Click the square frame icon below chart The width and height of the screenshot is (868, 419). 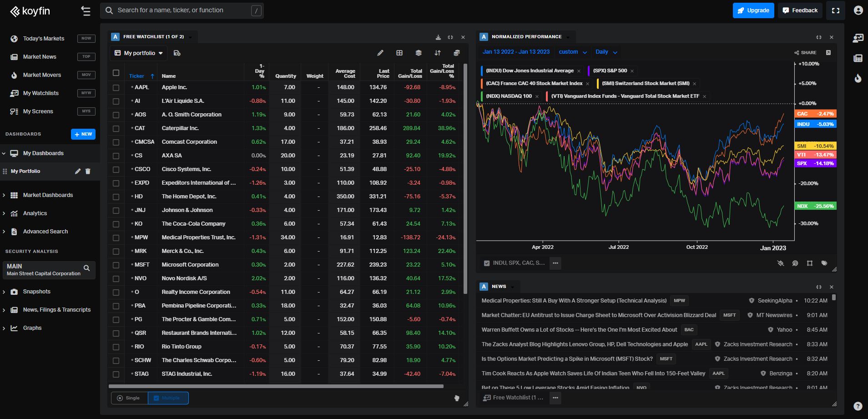(x=810, y=263)
